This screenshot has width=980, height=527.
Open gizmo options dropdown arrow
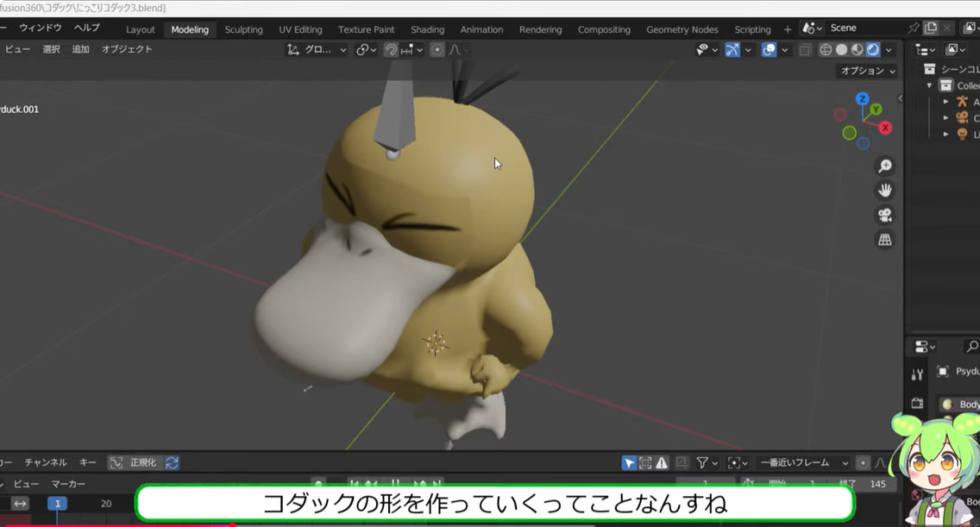748,49
